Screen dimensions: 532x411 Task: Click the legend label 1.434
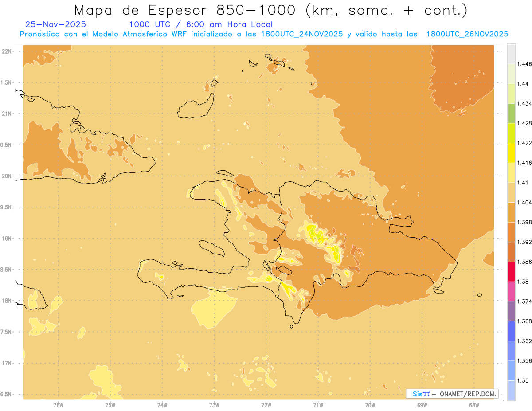click(x=524, y=103)
